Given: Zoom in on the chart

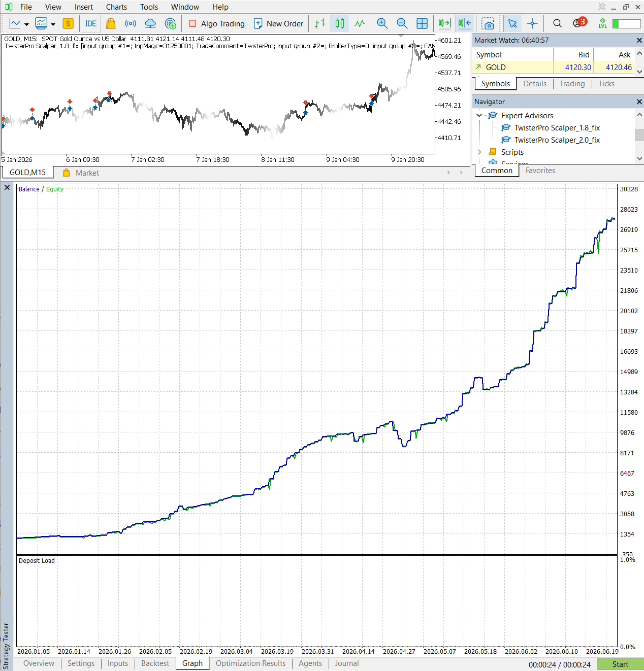Looking at the screenshot, I should tap(382, 23).
